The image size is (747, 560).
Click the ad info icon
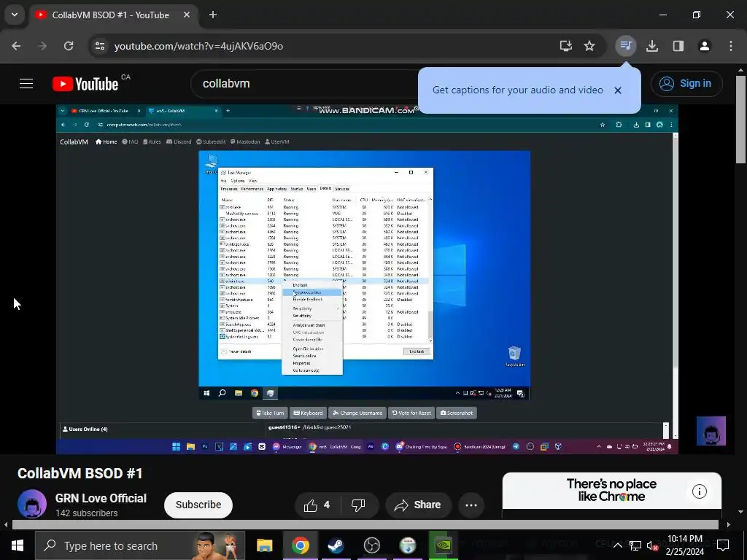click(x=700, y=491)
